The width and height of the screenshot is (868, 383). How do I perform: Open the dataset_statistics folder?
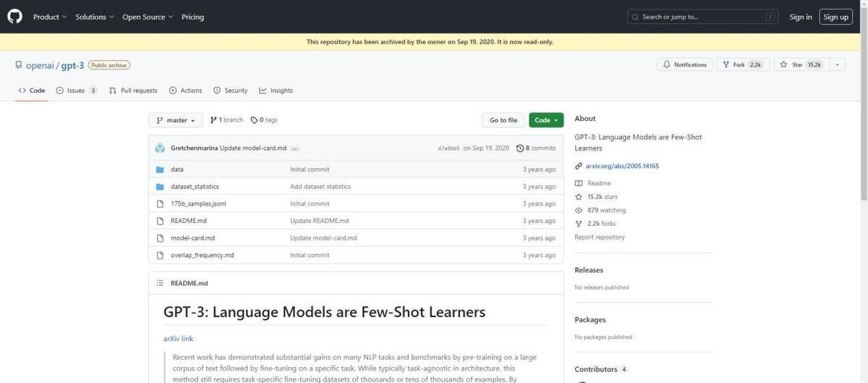point(195,187)
